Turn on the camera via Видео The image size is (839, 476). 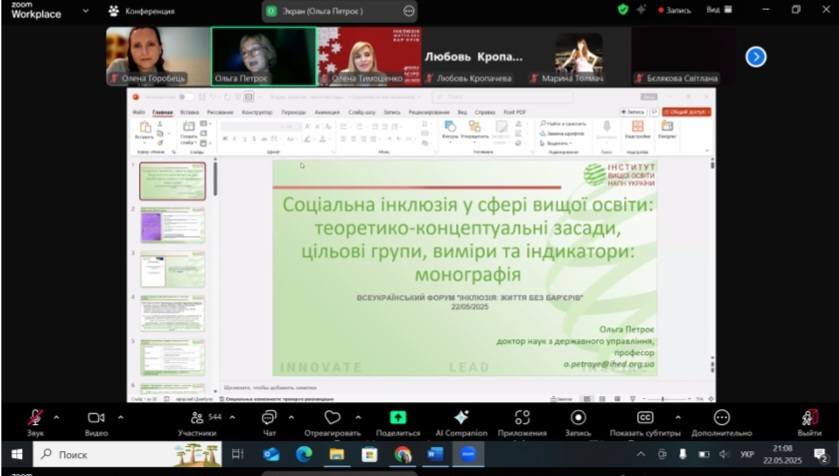point(96,418)
